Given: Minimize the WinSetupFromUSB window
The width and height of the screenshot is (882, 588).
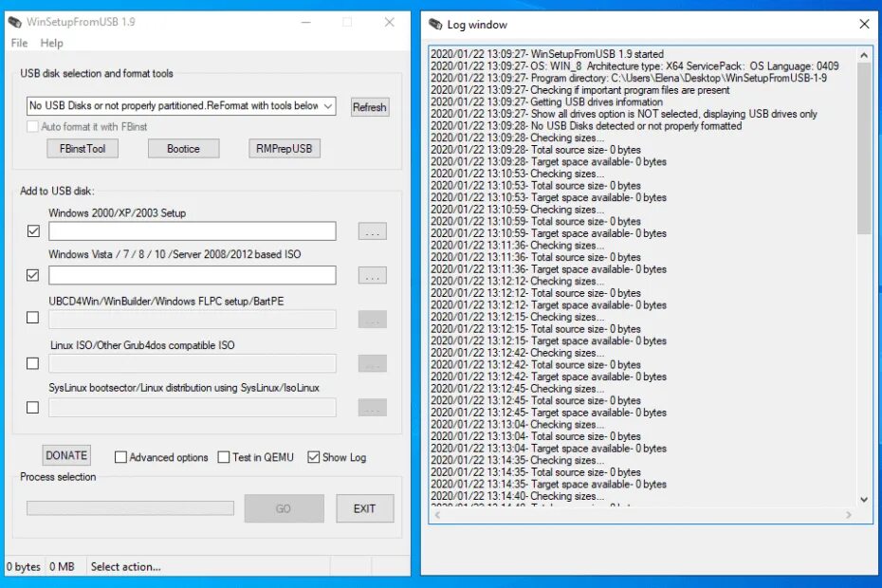Looking at the screenshot, I should click(306, 22).
